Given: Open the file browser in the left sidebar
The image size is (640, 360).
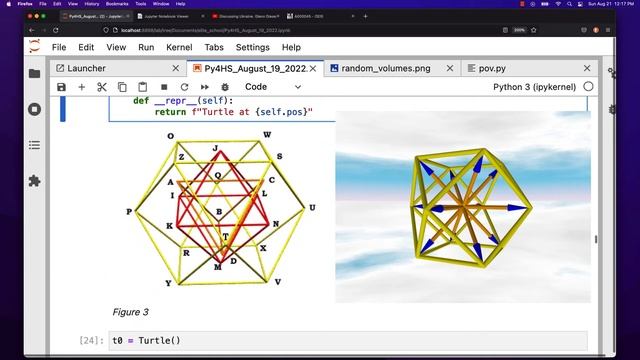Looking at the screenshot, I should pos(35,73).
